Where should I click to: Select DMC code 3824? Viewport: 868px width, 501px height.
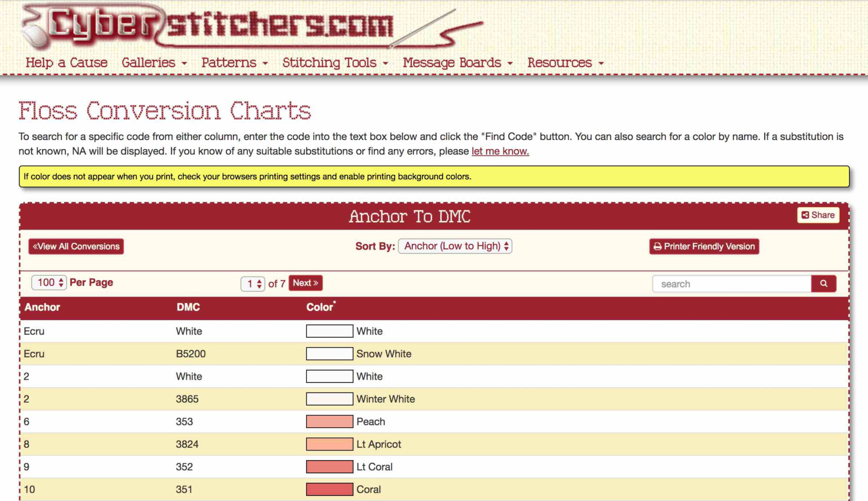[x=187, y=444]
